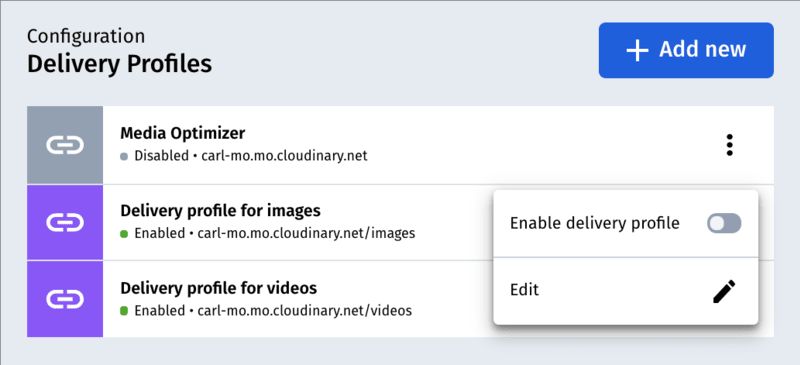
Task: Choose Edit from the popup menu
Action: click(626, 290)
